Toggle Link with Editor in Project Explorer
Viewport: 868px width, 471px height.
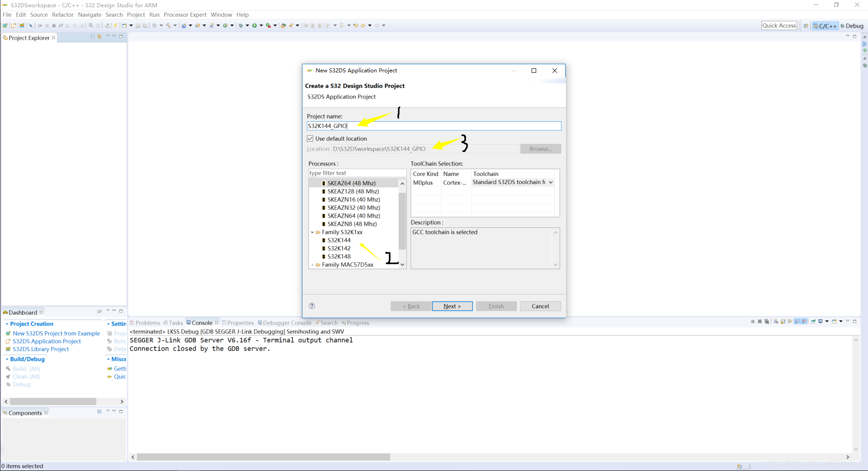coord(99,37)
